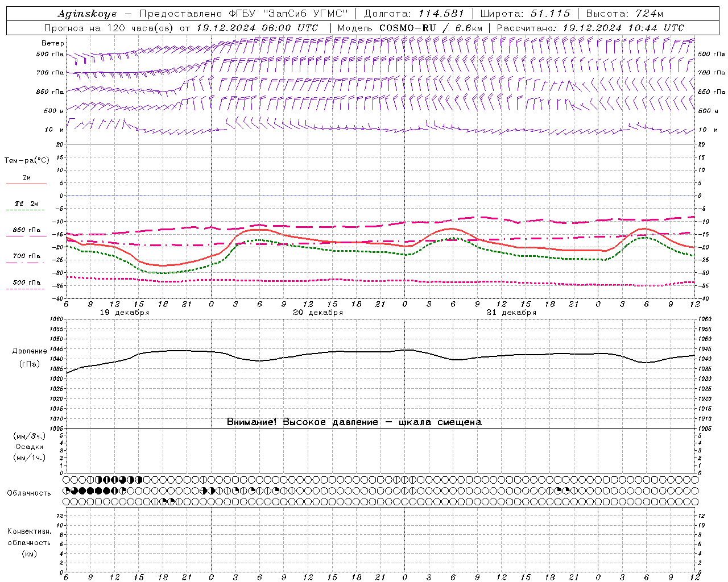728x582 pixels.
Task: Click the 'Широта: 51.115' latitude value
Action: click(525, 14)
